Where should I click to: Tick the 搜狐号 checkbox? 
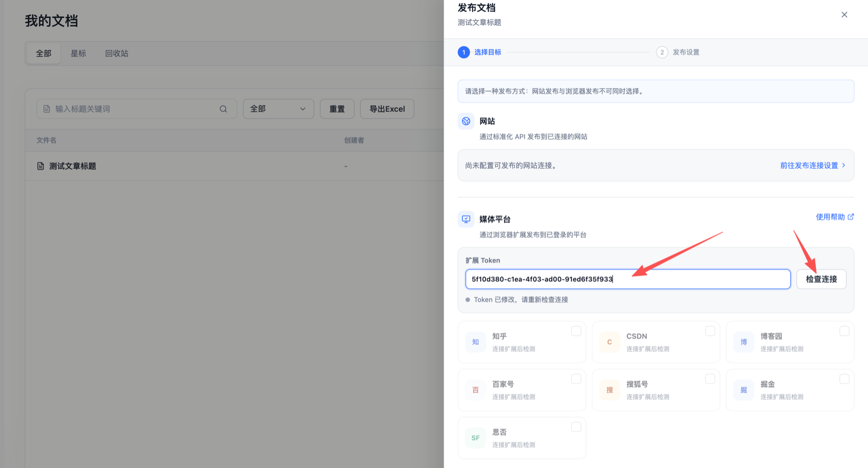[710, 379]
